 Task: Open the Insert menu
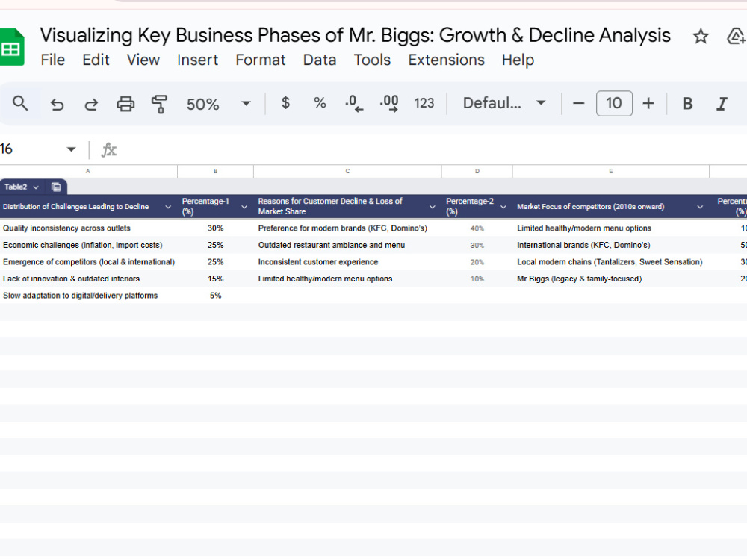pos(197,60)
